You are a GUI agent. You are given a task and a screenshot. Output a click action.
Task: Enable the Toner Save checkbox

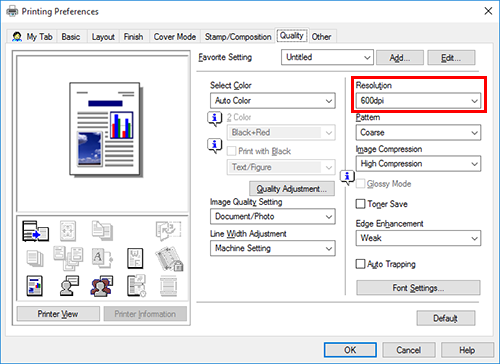click(x=360, y=204)
